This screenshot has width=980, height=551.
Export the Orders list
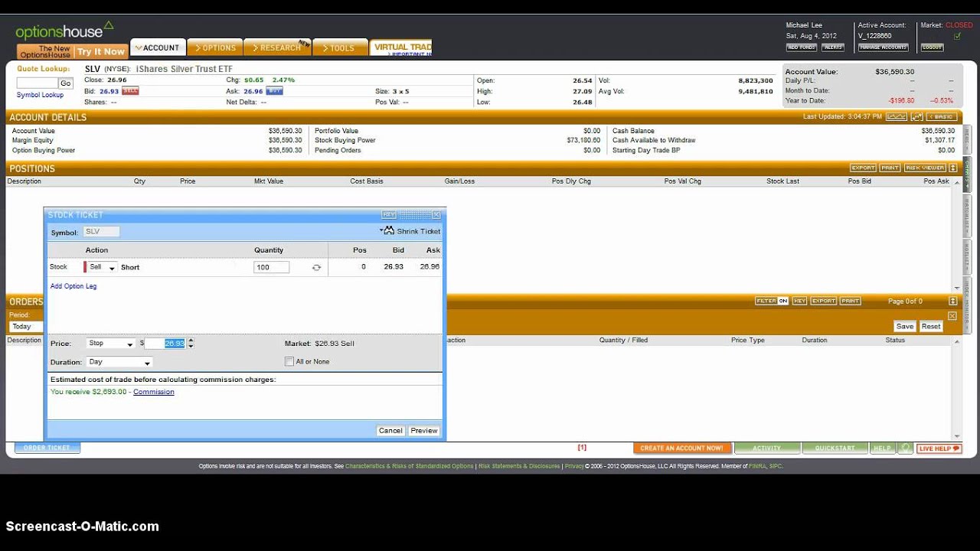click(x=824, y=301)
